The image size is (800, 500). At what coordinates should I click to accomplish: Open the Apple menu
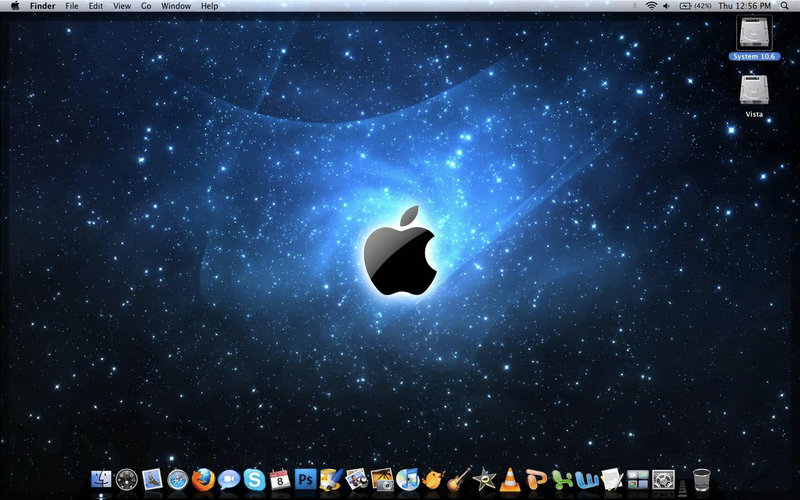[15, 6]
